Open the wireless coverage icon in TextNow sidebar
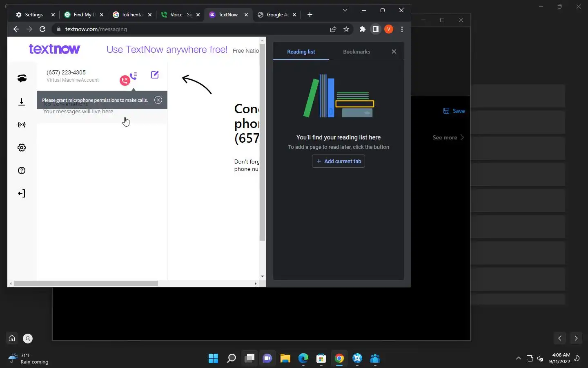Image resolution: width=588 pixels, height=368 pixels. tap(22, 125)
